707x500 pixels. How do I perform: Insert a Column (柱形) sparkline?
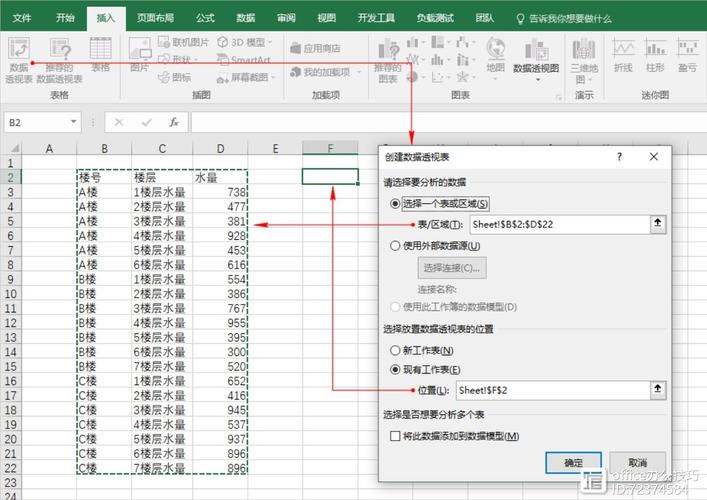[655, 55]
